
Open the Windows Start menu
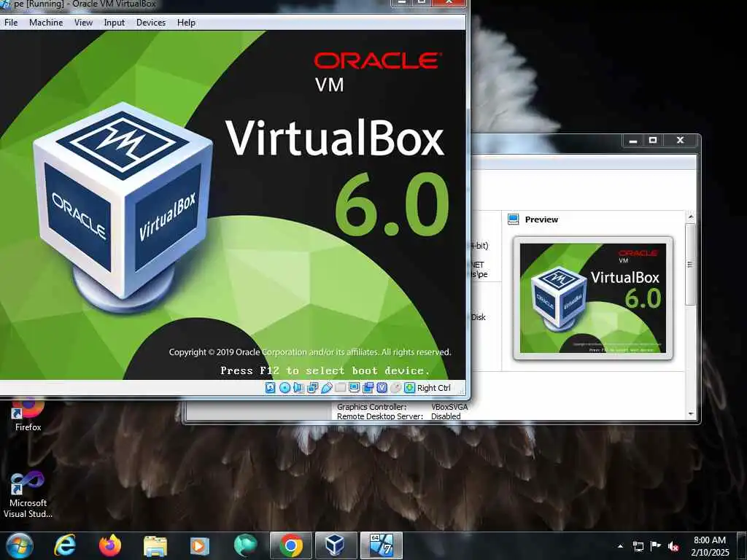click(x=20, y=545)
